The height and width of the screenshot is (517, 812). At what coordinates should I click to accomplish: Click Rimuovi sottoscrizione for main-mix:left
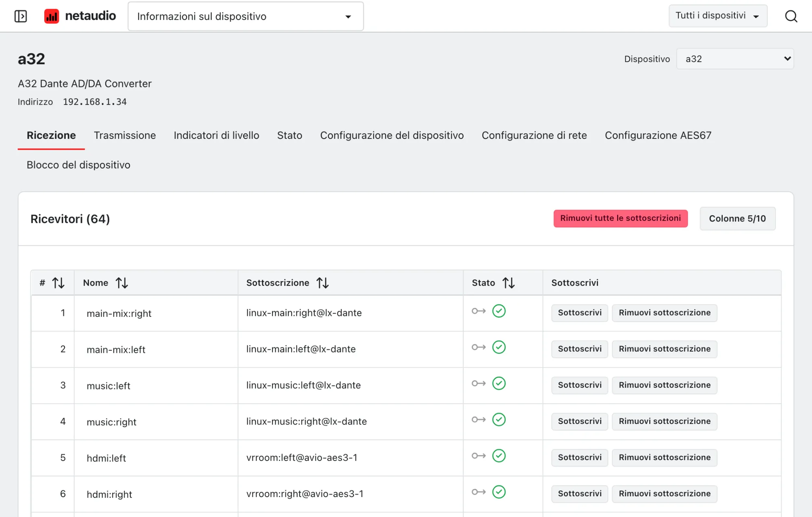point(664,349)
